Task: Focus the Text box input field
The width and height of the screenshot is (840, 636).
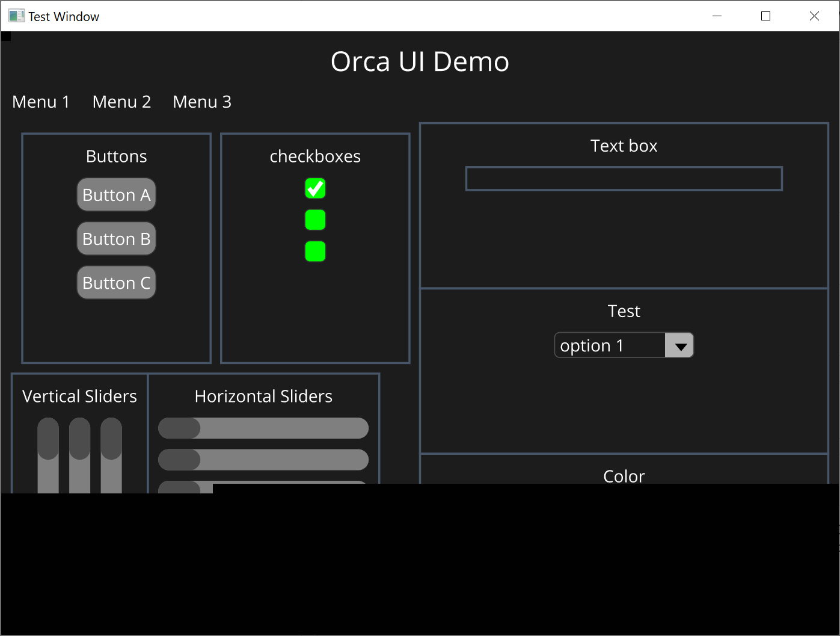Action: pos(624,179)
